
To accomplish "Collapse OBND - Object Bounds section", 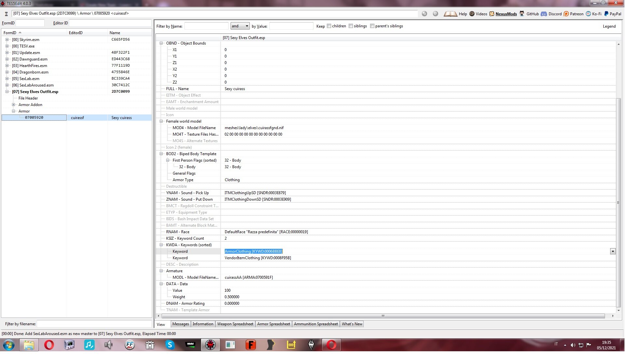I will [161, 43].
